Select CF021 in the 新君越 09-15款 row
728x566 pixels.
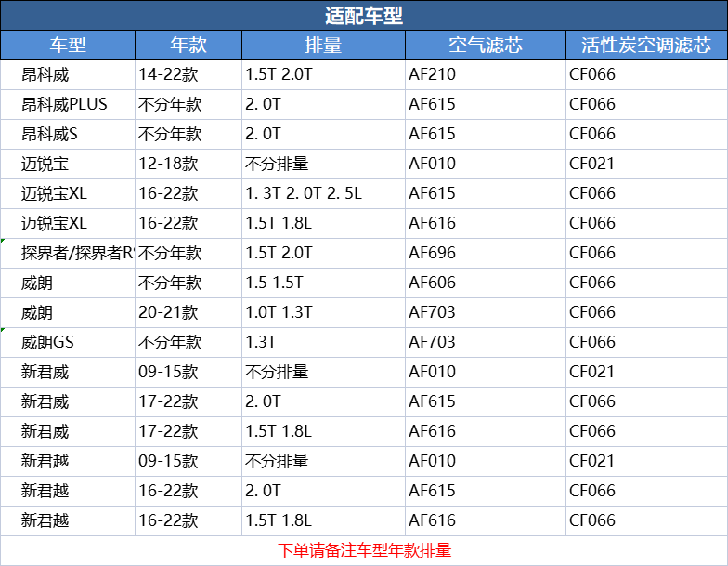click(646, 461)
